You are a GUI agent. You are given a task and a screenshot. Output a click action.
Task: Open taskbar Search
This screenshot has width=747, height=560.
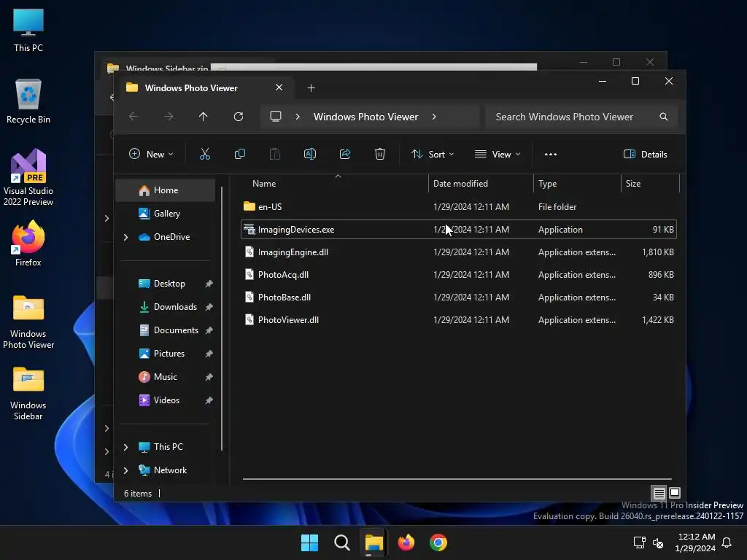pos(341,542)
